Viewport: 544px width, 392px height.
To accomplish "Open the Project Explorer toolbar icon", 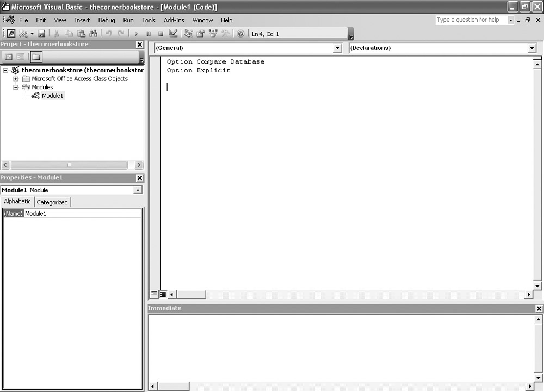I will click(x=188, y=34).
